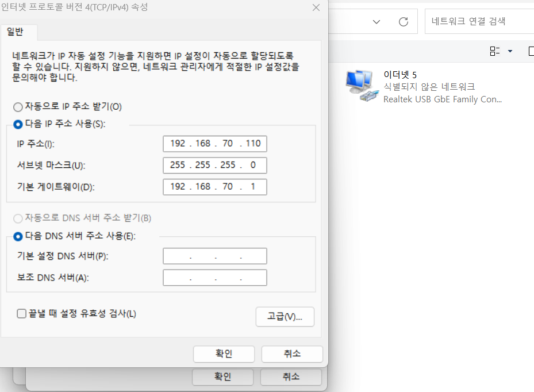534x392 pixels.
Task: Click 취소 in the background properties window
Action: point(291,376)
